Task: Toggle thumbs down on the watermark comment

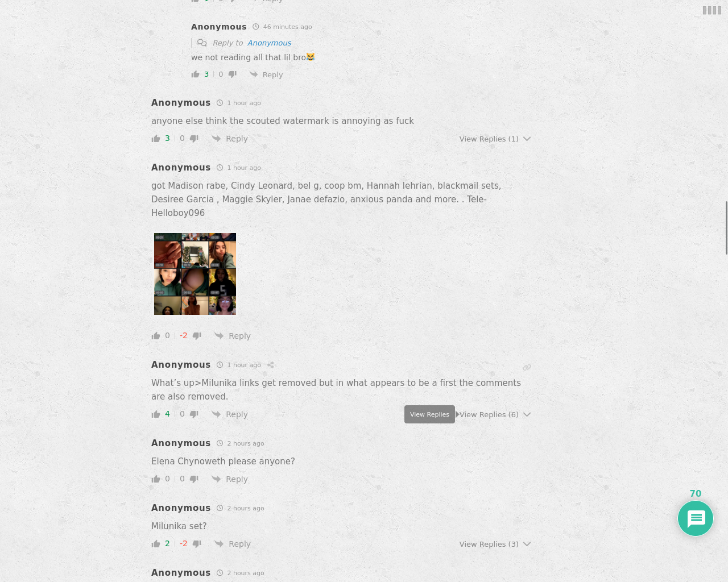Action: [194, 139]
